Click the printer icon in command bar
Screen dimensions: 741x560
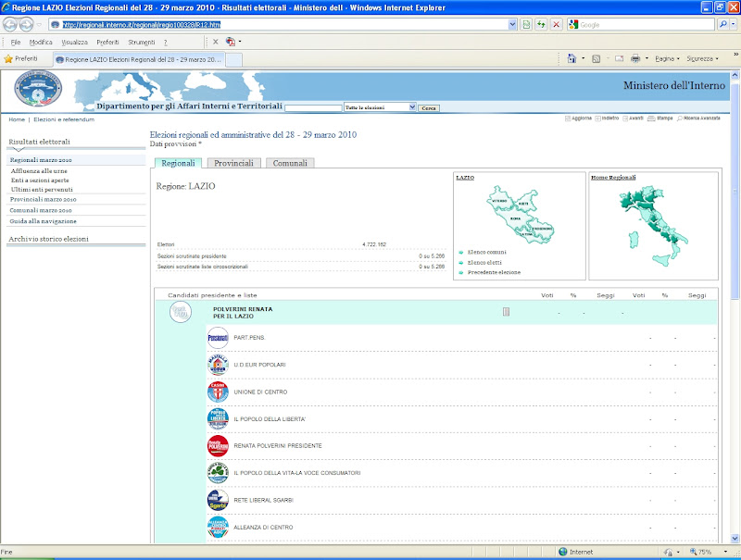point(635,58)
